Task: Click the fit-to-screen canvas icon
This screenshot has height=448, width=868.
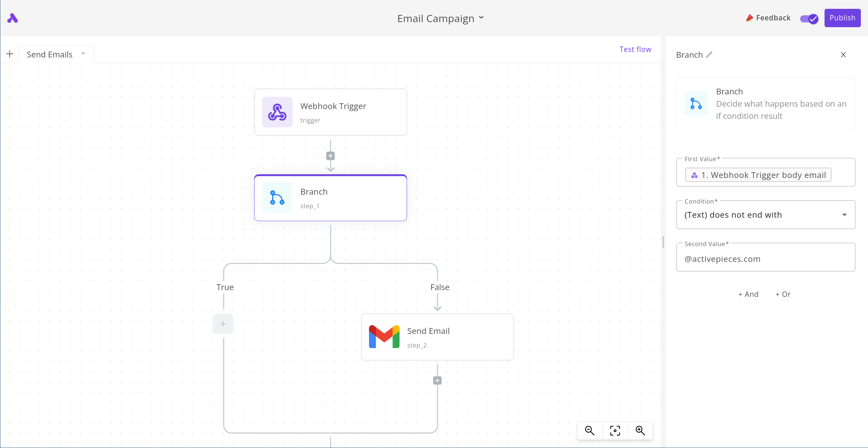Action: (615, 431)
